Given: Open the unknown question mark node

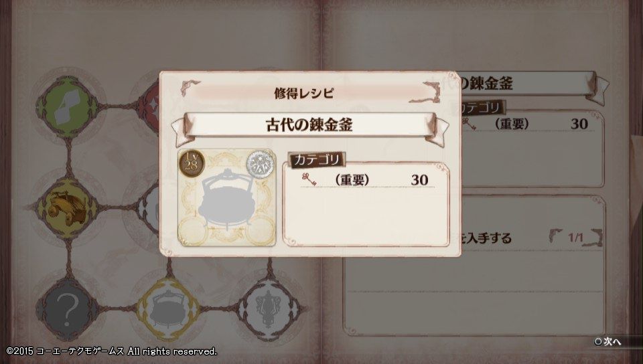Looking at the screenshot, I should 67,309.
